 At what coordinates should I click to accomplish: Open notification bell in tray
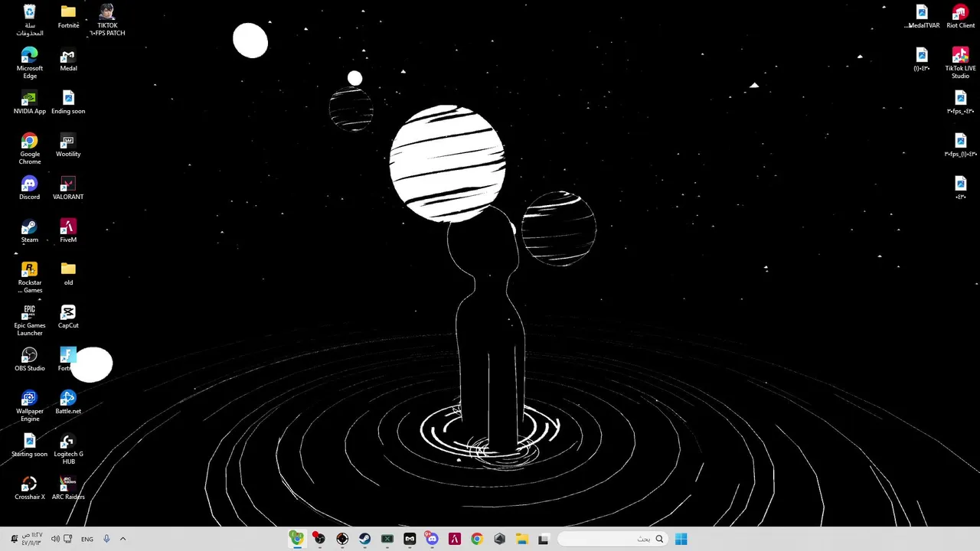point(14,539)
